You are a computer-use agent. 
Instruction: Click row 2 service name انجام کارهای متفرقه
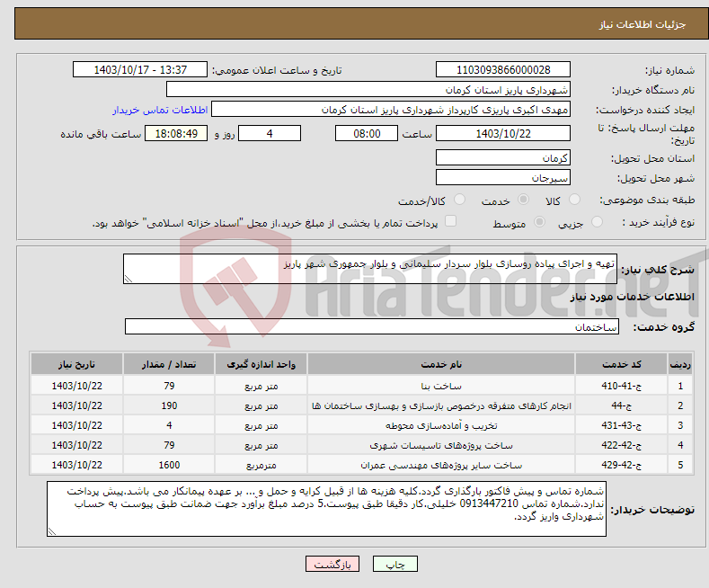pyautogui.click(x=441, y=405)
